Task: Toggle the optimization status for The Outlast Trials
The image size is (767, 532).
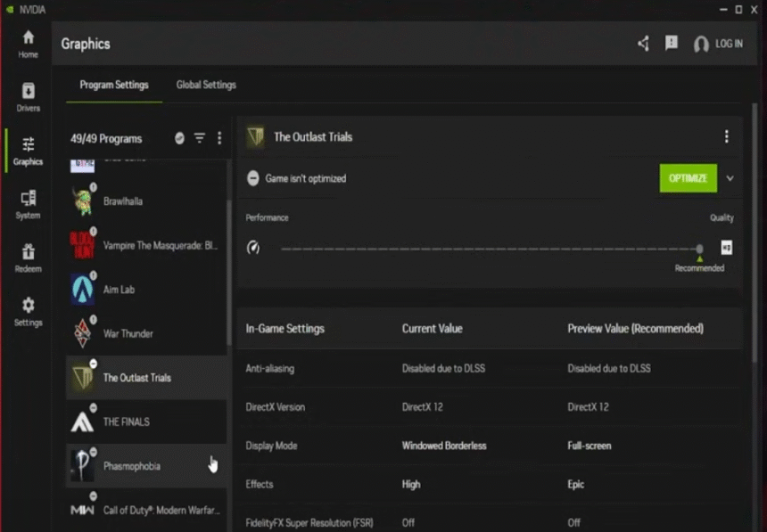Action: click(254, 178)
